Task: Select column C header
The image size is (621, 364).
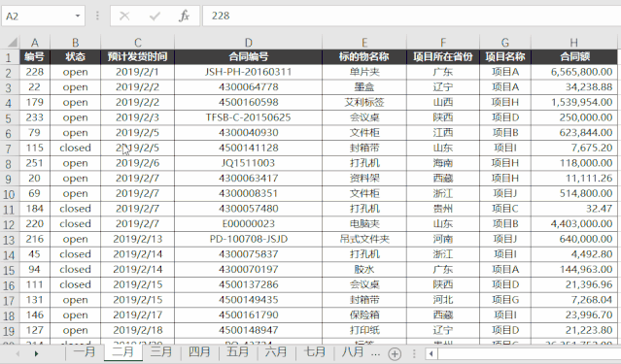Action: point(137,43)
